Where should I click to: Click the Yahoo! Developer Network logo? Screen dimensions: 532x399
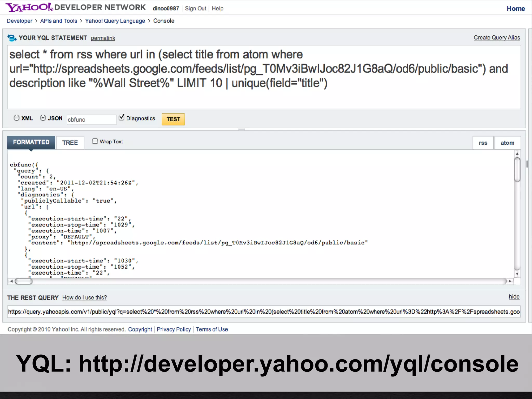(x=76, y=7)
